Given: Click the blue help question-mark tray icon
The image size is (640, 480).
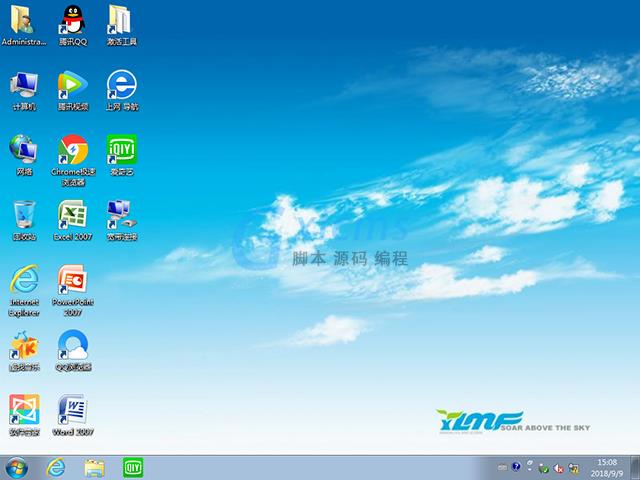Looking at the screenshot, I should coord(516,467).
